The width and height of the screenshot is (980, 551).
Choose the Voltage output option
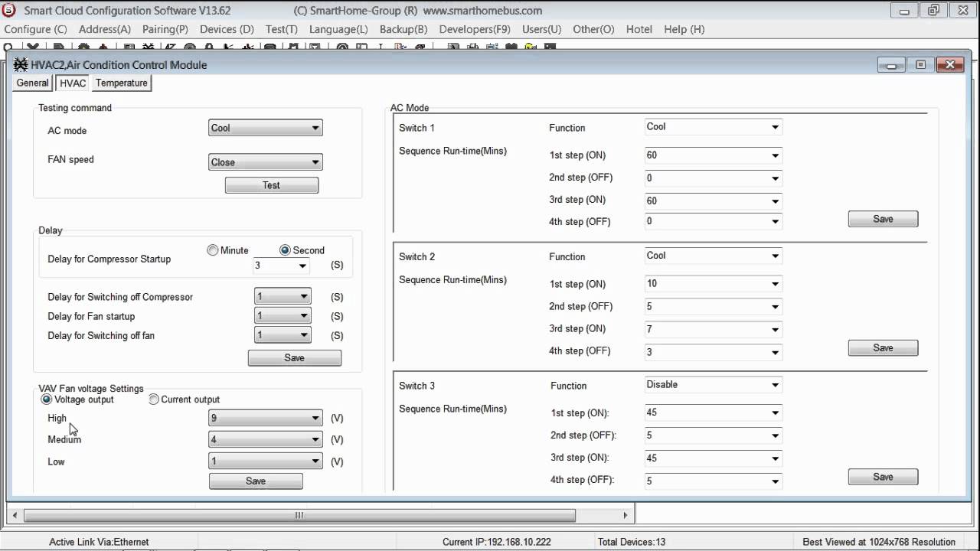tap(47, 399)
